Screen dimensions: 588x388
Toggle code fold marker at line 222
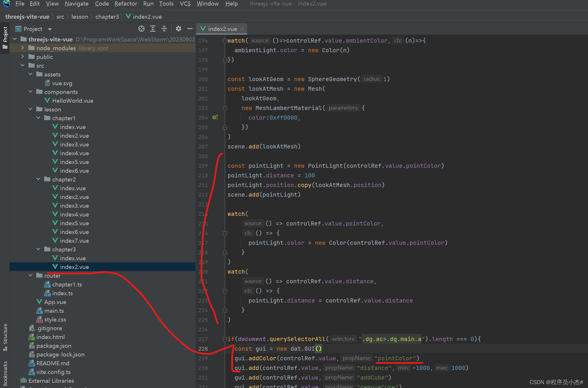tap(225, 291)
